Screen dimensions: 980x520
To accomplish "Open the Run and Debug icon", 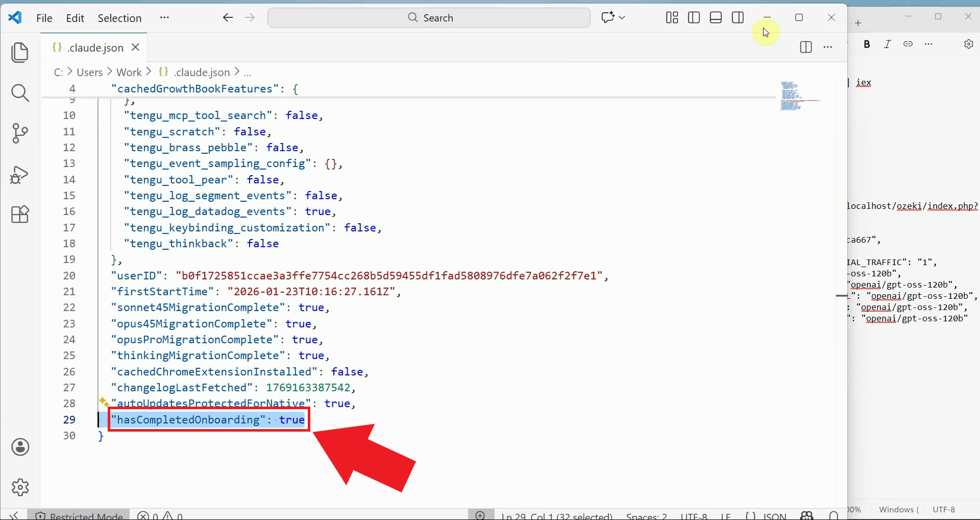I will click(x=20, y=174).
